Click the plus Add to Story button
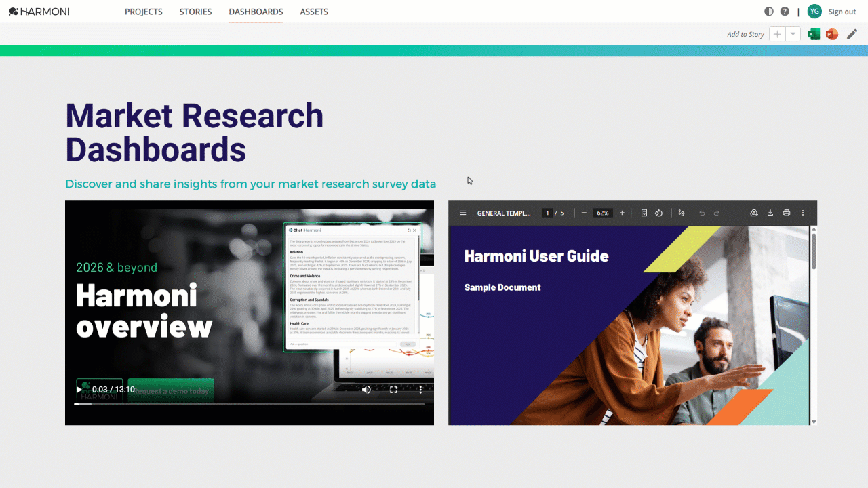Image resolution: width=868 pixels, height=488 pixels. pyautogui.click(x=777, y=34)
